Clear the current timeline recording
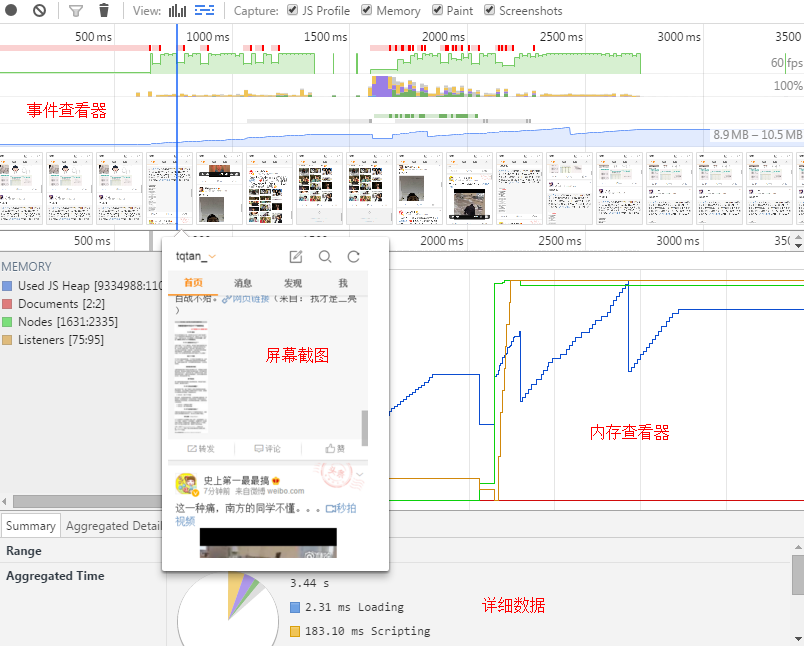804x646 pixels. click(x=38, y=10)
